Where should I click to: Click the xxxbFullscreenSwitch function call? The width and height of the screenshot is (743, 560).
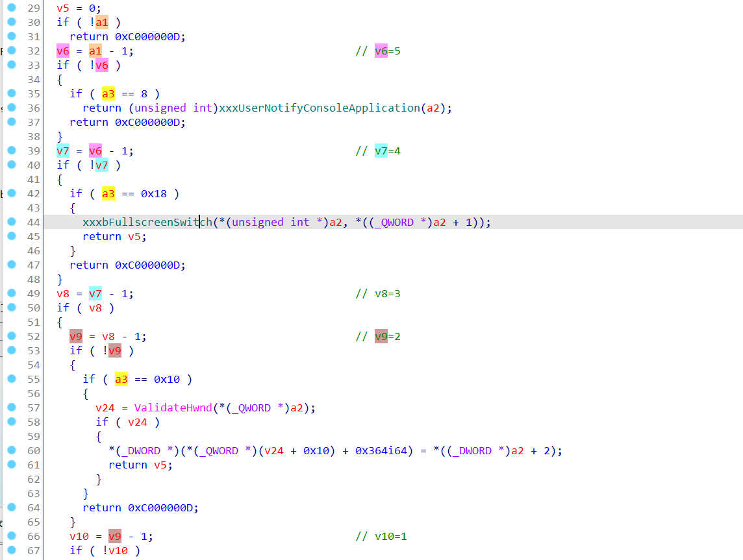147,222
